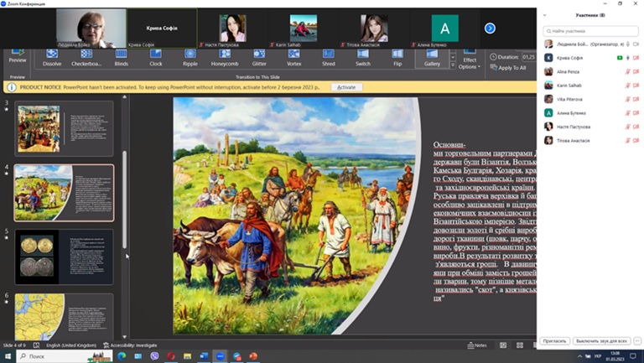Click Выключить звук для всех button
The height and width of the screenshot is (363, 644).
pyautogui.click(x=601, y=341)
